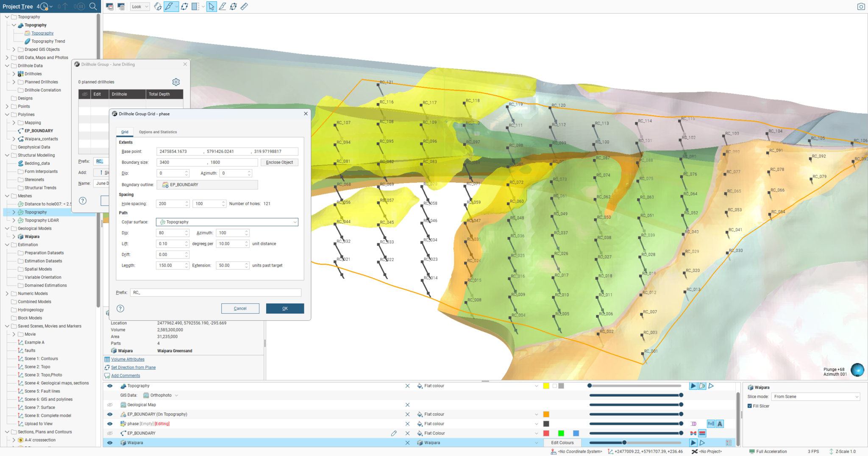Switch to Options and Statistics tab
The width and height of the screenshot is (868, 456).
[158, 132]
